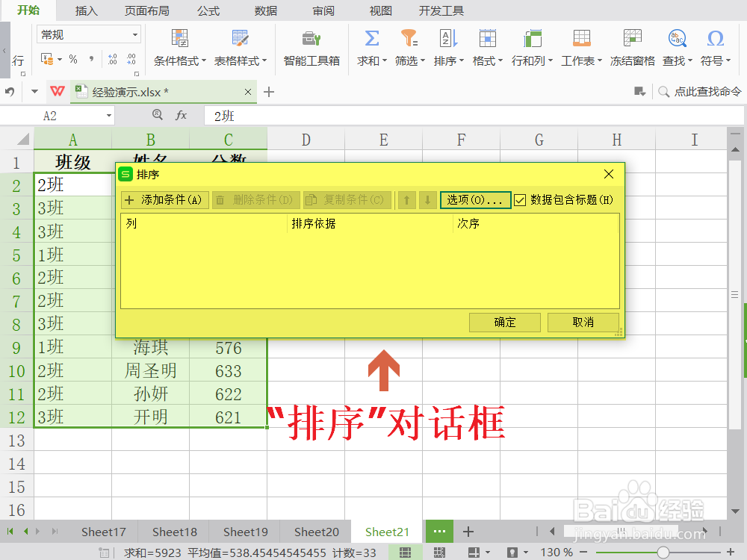Click zoom in plus button
747x560 pixels.
coord(731,553)
